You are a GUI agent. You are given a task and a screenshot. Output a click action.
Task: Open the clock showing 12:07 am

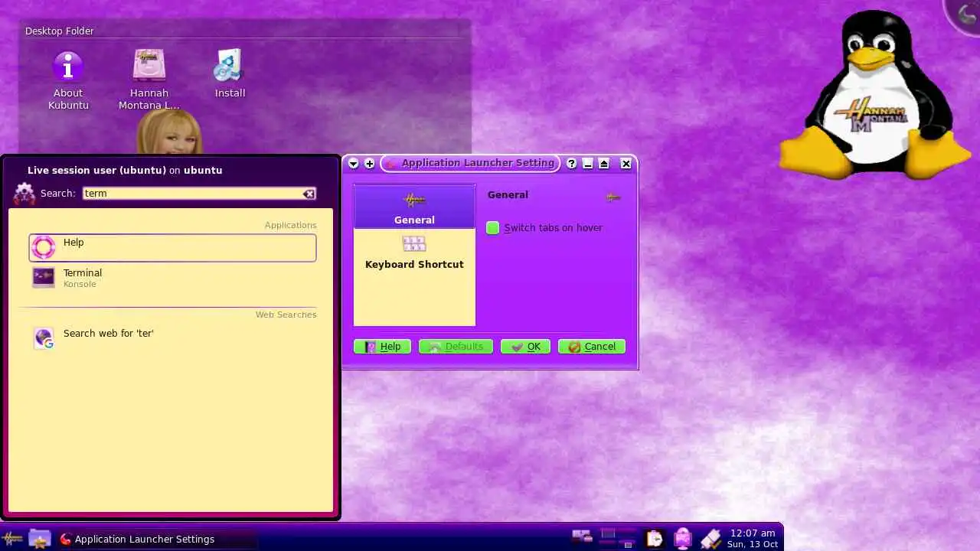[753, 539]
